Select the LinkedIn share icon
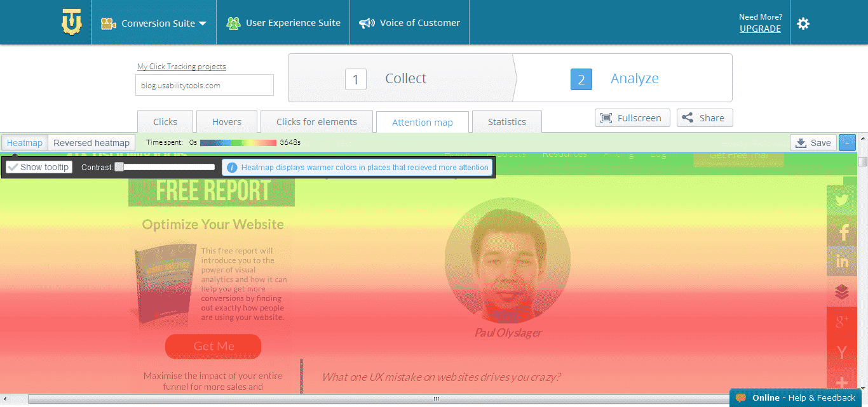 [841, 260]
